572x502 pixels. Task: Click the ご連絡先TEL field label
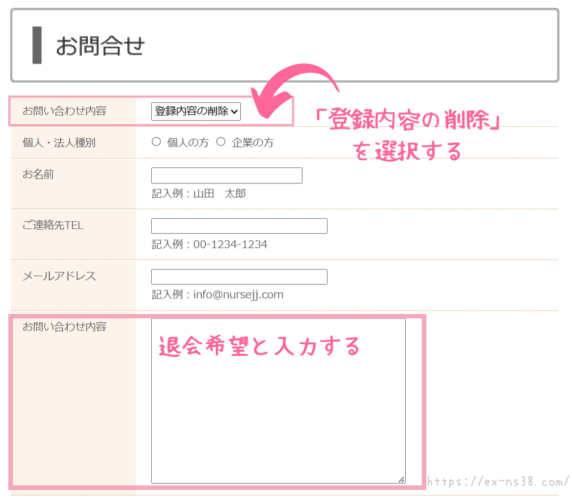53,225
